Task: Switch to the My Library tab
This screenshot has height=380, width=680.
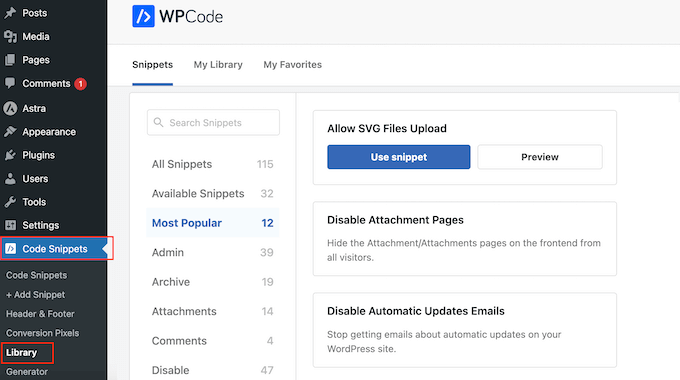Action: pos(218,65)
